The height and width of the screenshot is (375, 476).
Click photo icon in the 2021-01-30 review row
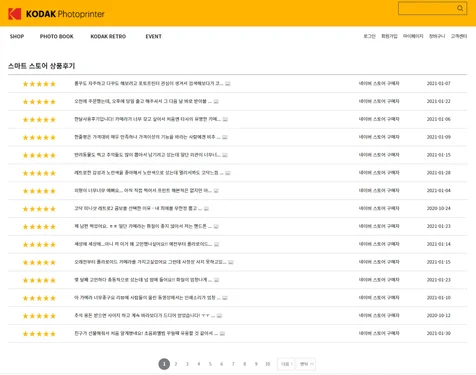pos(222,333)
